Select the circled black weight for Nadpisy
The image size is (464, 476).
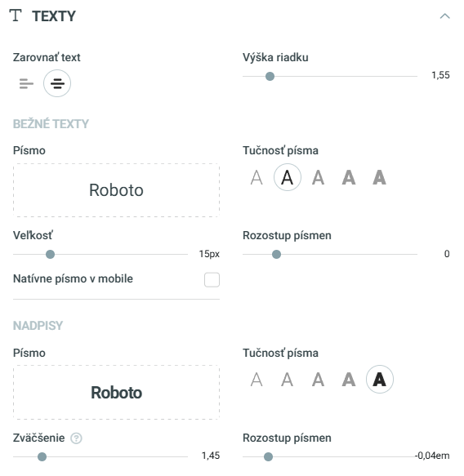pyautogui.click(x=380, y=380)
